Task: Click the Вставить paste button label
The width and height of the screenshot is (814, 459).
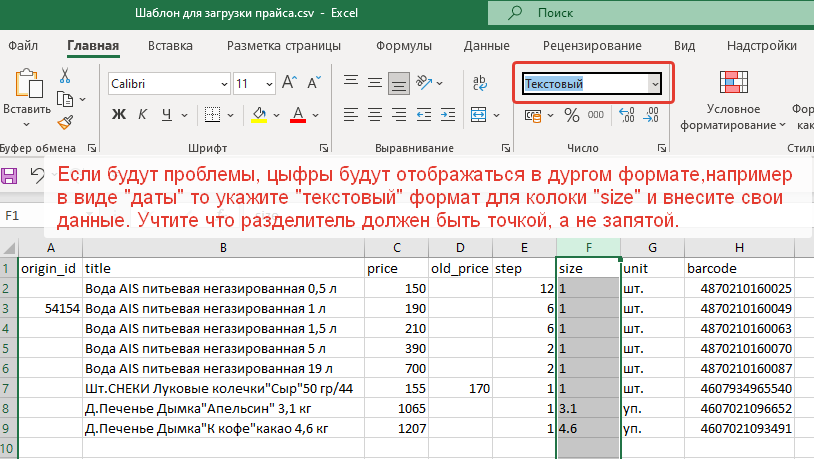Action: (x=25, y=110)
